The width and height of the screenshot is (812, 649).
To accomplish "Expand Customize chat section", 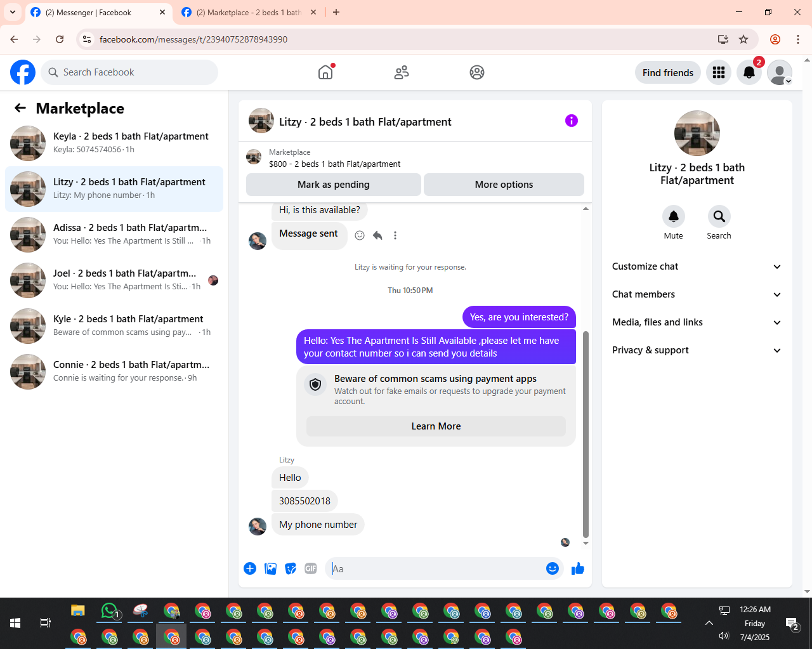I will [x=697, y=266].
